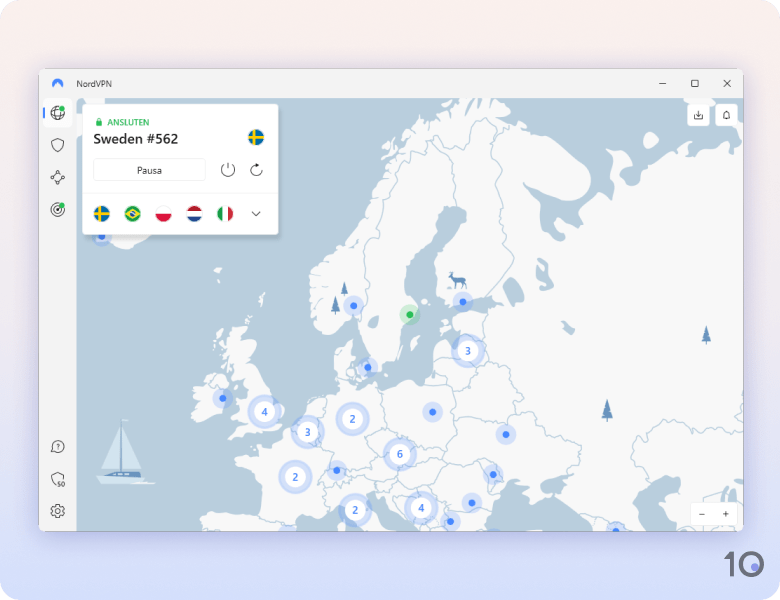Click the Balkans cluster marked 4
Viewport: 780px width, 600px height.
(421, 508)
